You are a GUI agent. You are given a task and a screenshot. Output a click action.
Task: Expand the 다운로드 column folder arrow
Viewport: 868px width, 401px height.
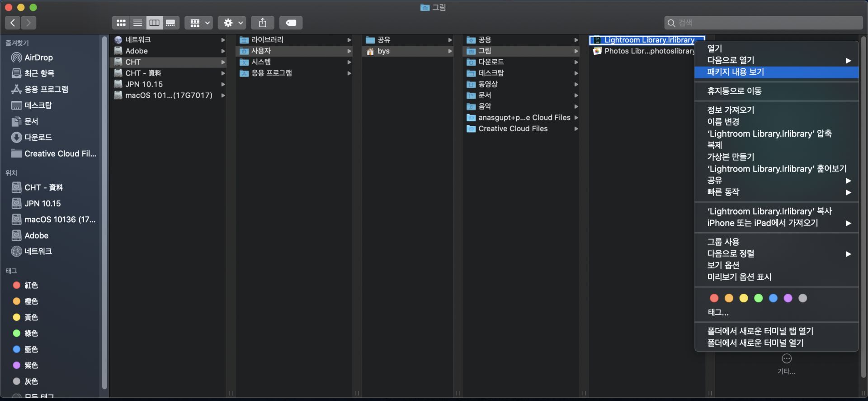576,62
